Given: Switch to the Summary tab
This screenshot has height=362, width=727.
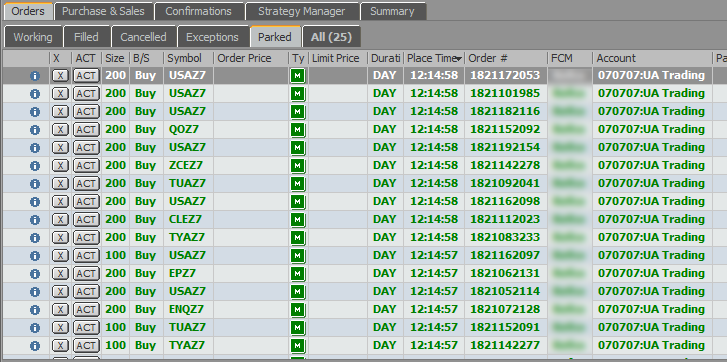Looking at the screenshot, I should click(392, 12).
